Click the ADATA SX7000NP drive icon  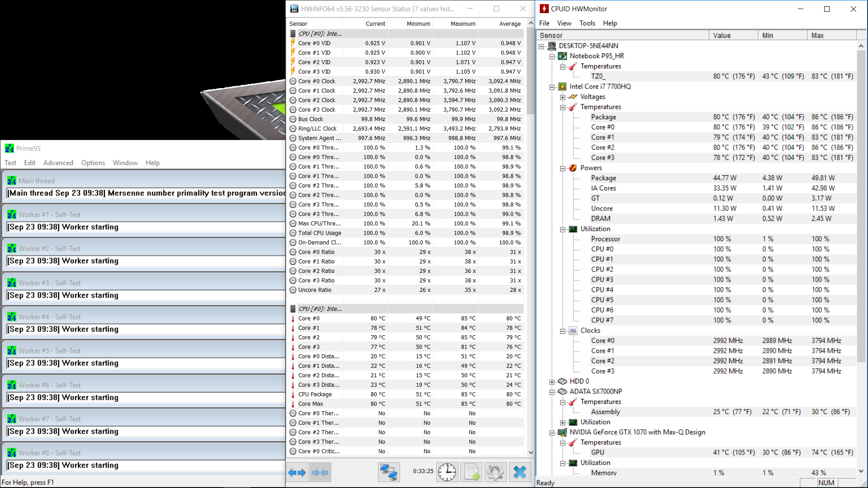pos(562,391)
